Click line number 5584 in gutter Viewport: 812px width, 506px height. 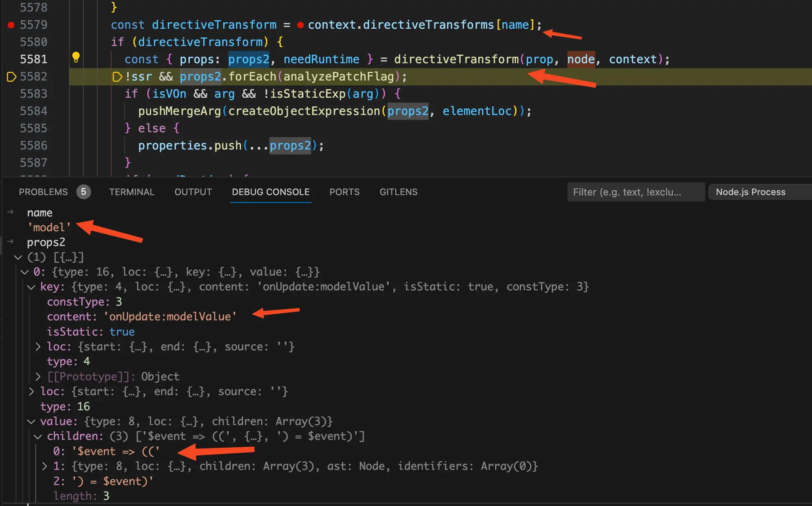[x=34, y=111]
